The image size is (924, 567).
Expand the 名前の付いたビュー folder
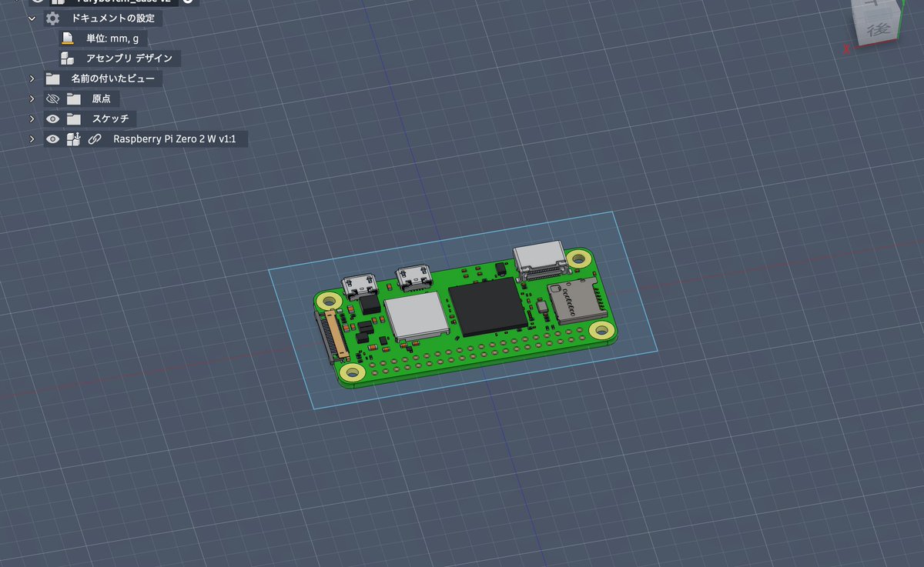point(32,78)
